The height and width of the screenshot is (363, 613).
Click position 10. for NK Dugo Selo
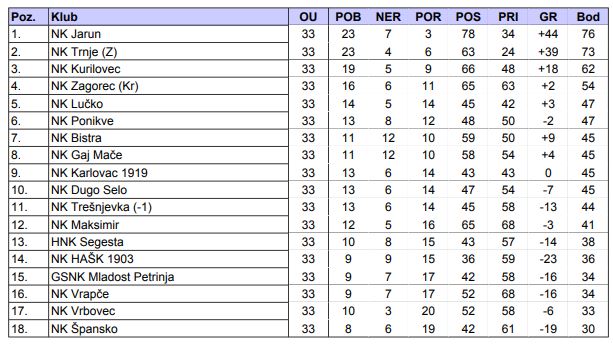(19, 190)
